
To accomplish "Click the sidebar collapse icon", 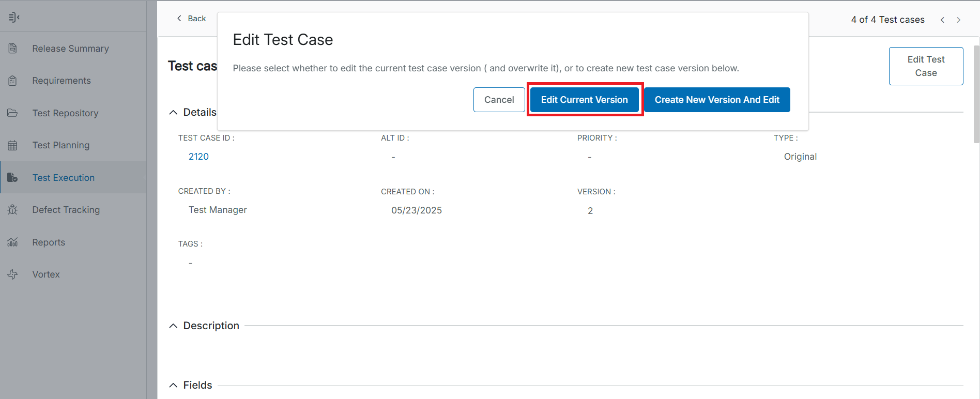I will [14, 18].
